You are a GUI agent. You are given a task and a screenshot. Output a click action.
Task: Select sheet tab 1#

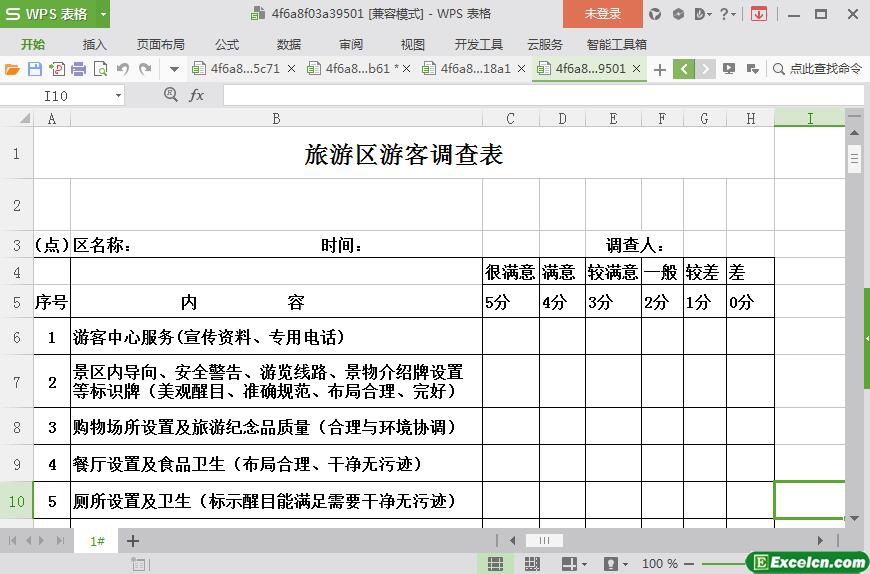click(97, 541)
